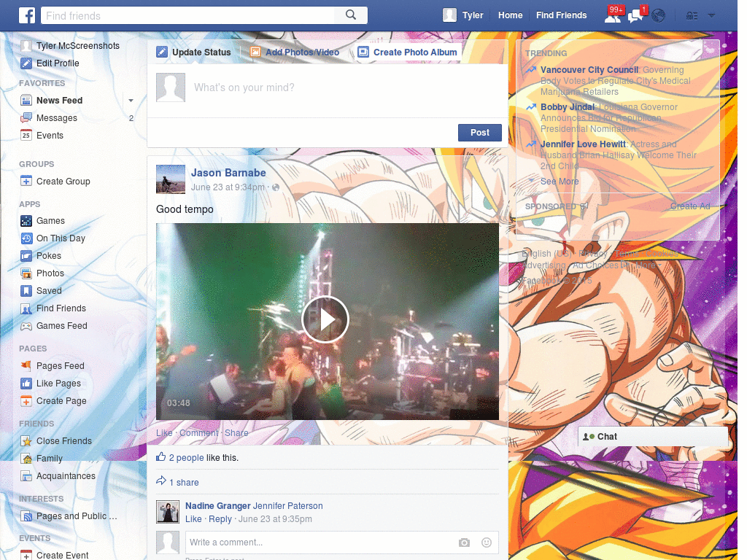Expand the account menu arrow in top bar

coord(711,16)
